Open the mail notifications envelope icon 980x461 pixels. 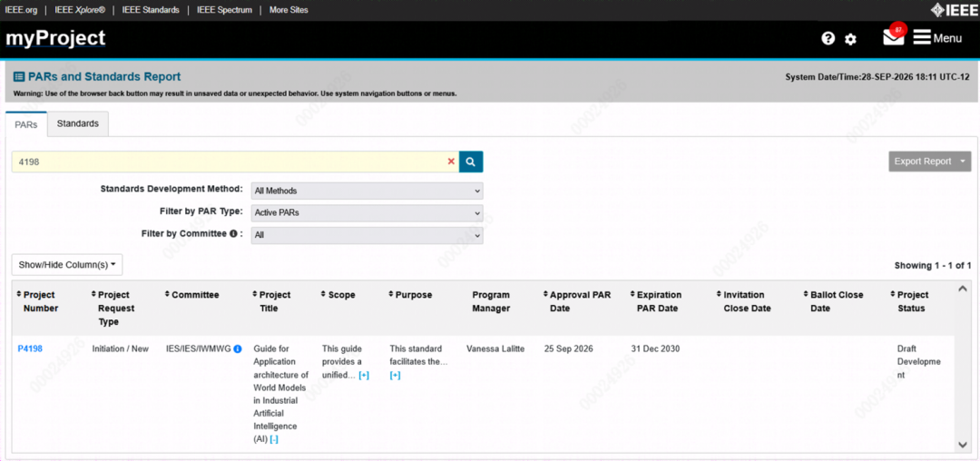[895, 36]
